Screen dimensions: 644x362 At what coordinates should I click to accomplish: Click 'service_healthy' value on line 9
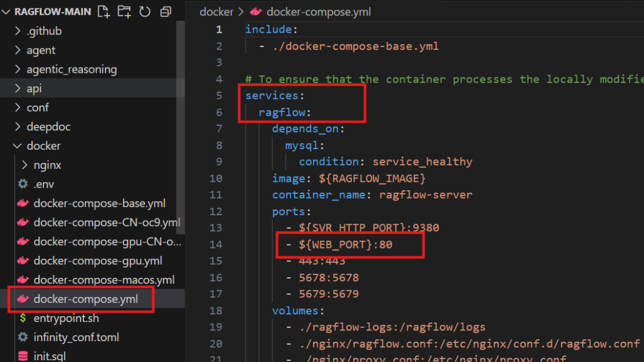(422, 162)
